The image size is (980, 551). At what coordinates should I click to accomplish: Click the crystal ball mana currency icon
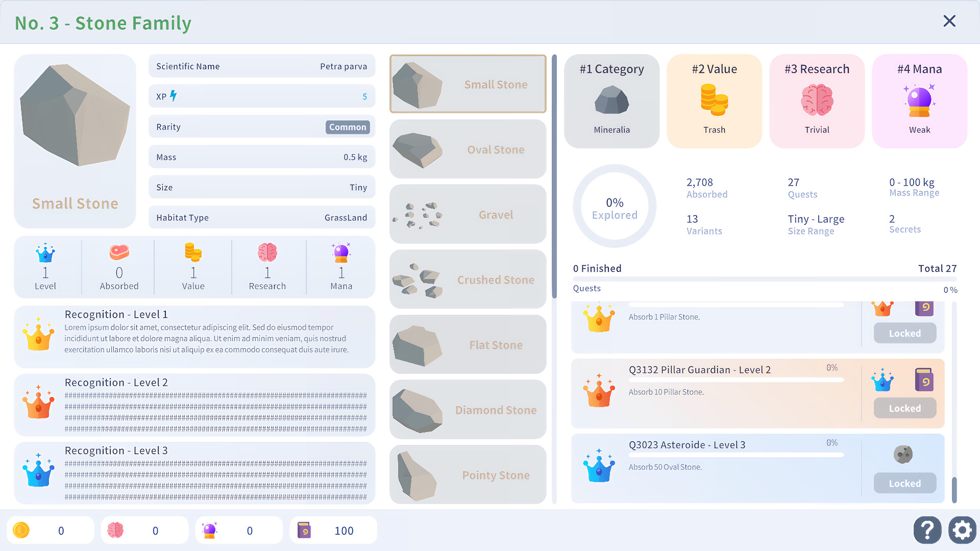(x=210, y=531)
